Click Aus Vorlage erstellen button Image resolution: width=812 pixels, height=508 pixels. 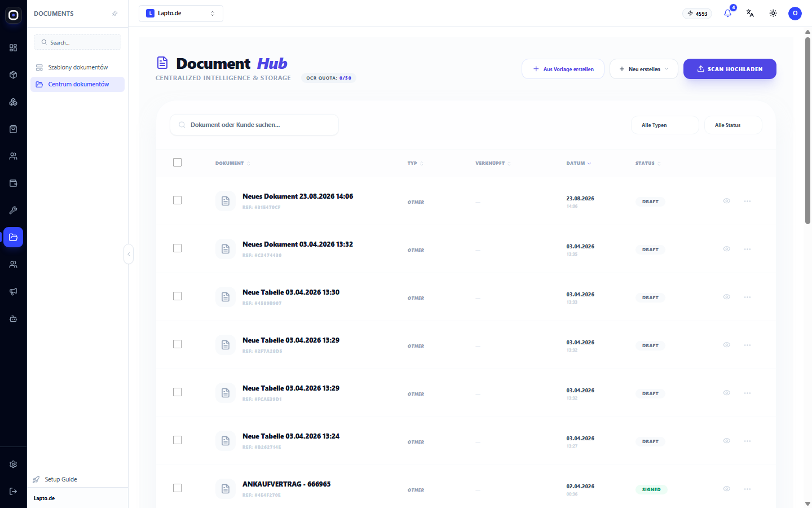pos(563,69)
